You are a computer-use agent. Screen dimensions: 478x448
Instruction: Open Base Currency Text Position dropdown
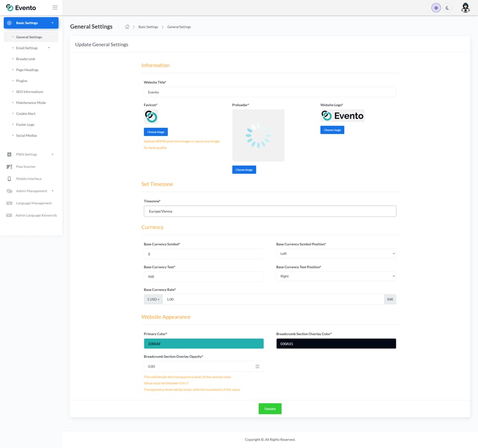336,276
